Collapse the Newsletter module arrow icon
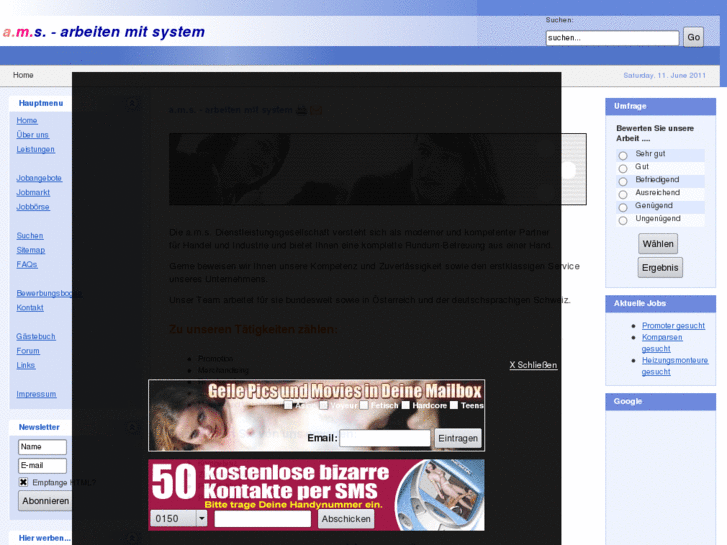Image resolution: width=727 pixels, height=545 pixels. tap(132, 428)
